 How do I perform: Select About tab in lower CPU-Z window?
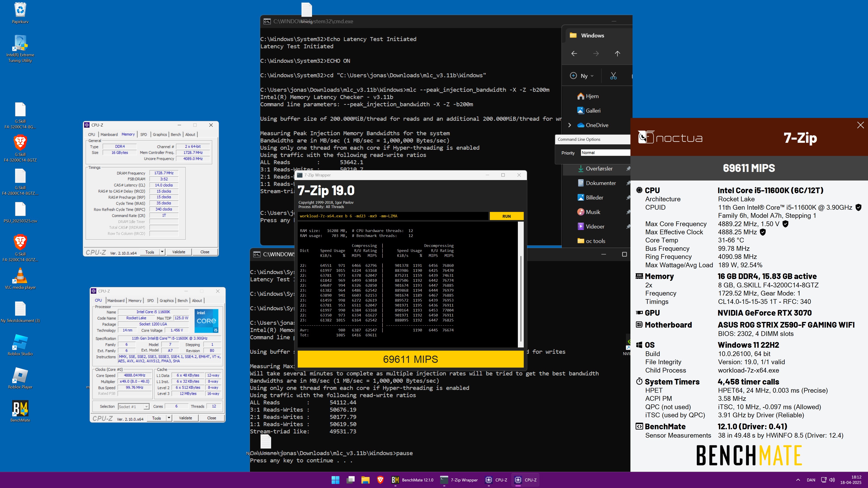[x=197, y=300]
